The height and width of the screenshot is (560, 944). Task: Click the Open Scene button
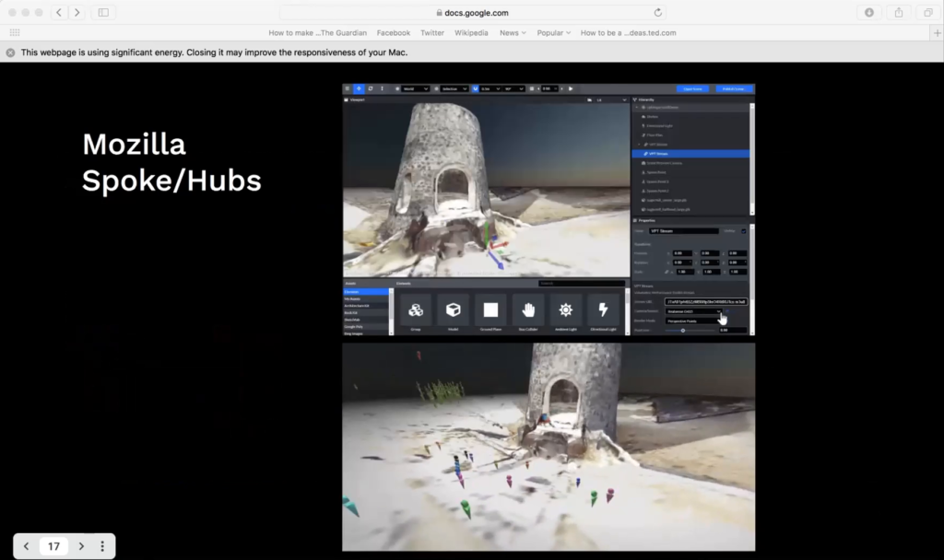[x=692, y=88]
